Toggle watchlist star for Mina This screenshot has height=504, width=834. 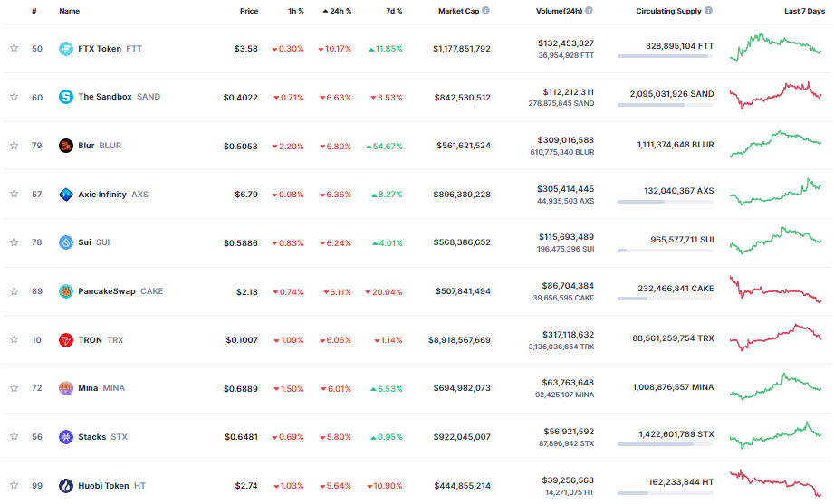(x=14, y=388)
